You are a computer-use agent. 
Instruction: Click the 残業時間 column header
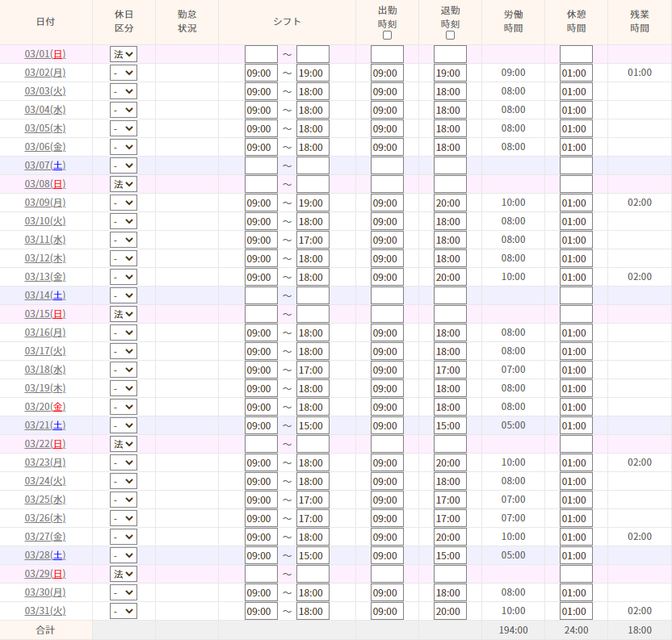(x=640, y=22)
